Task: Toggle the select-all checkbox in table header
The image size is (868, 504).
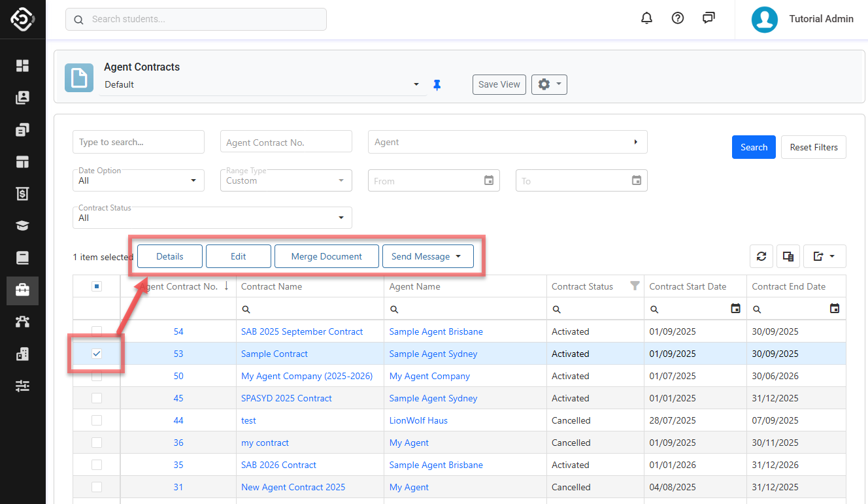Action: pos(97,286)
